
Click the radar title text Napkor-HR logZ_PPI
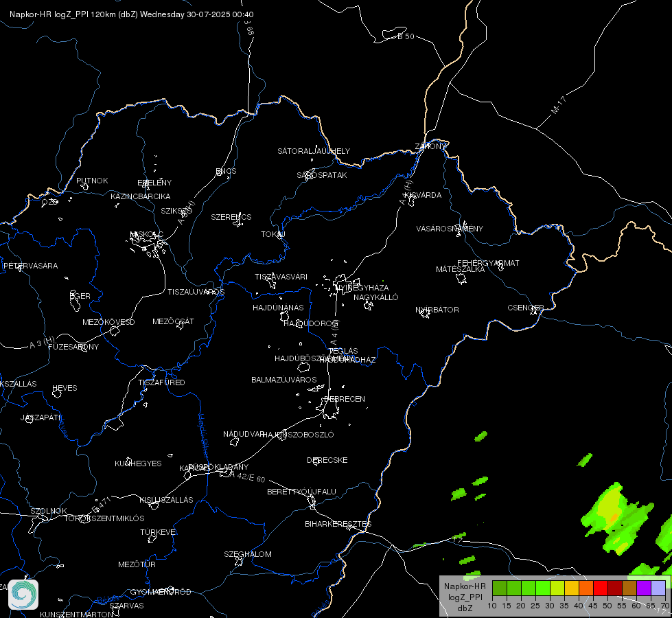(49, 14)
